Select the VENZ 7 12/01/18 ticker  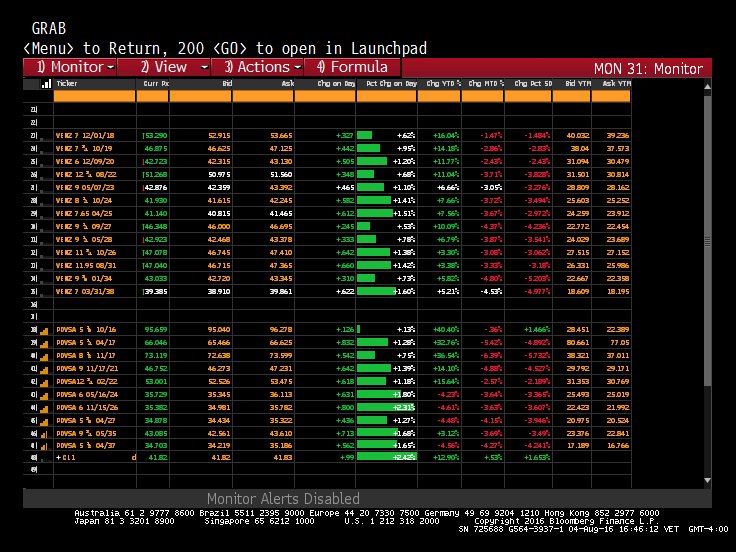tap(85, 136)
